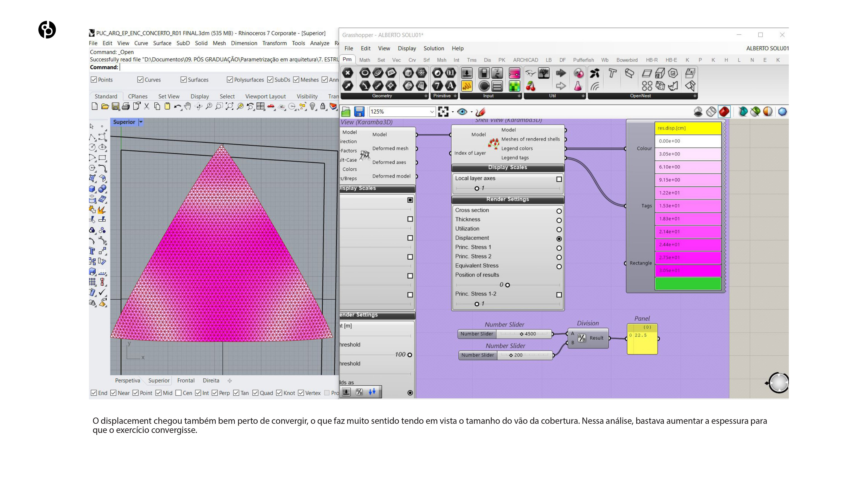This screenshot has width=868, height=488.
Task: Uncheck the Curves selection filter
Action: point(141,80)
